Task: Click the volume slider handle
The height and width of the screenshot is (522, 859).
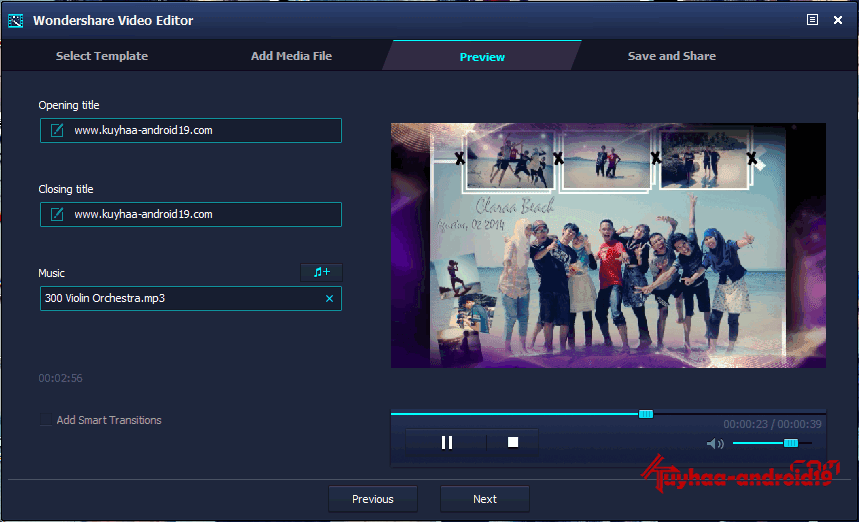Action: pyautogui.click(x=791, y=443)
